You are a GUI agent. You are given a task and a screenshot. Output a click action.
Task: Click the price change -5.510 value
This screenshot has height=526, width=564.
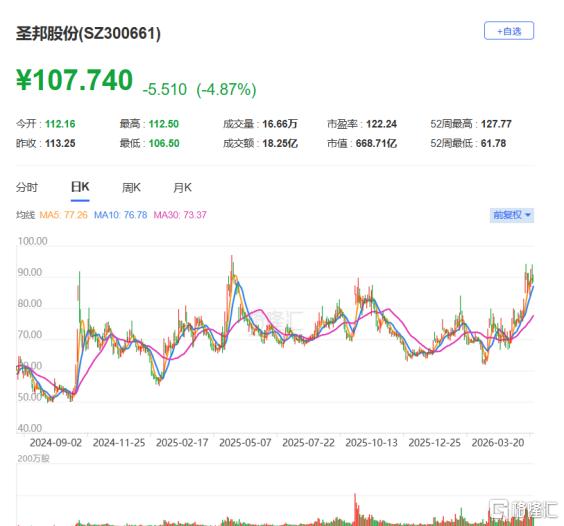165,89
